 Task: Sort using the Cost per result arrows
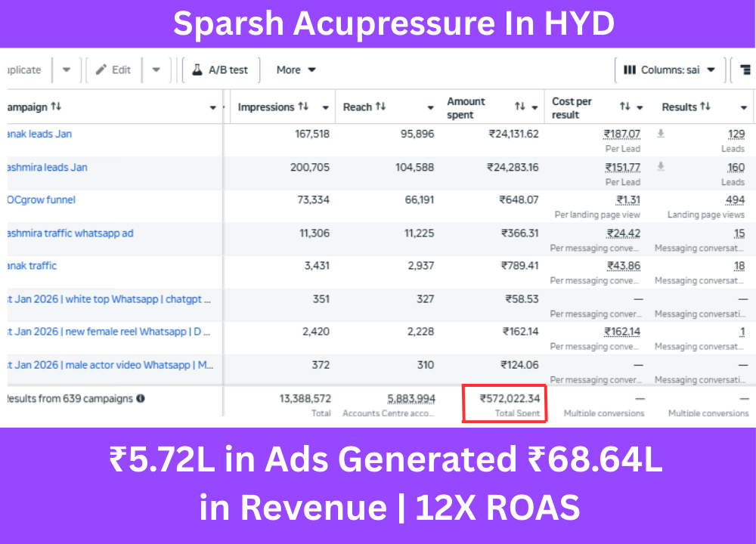point(624,107)
